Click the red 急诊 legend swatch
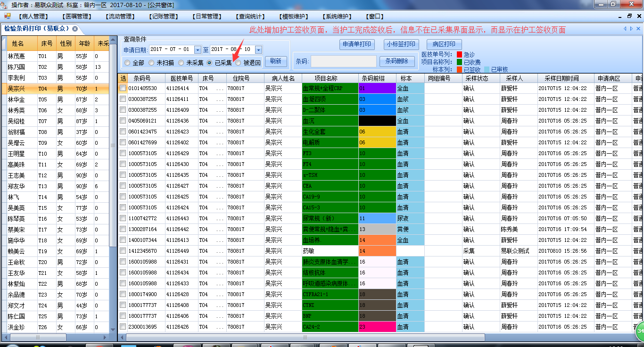Image resolution: width=644 pixels, height=347 pixels. pos(459,54)
